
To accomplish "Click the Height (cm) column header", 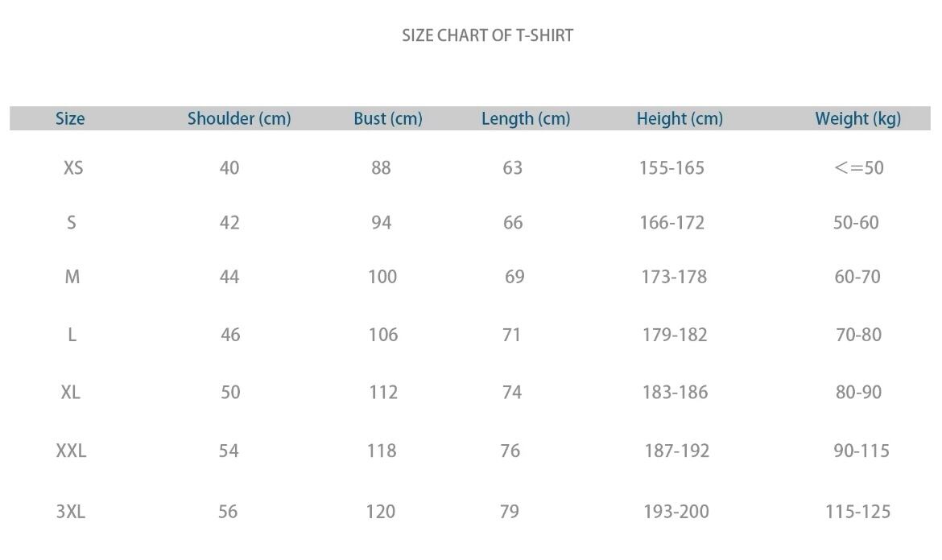I will tap(680, 119).
